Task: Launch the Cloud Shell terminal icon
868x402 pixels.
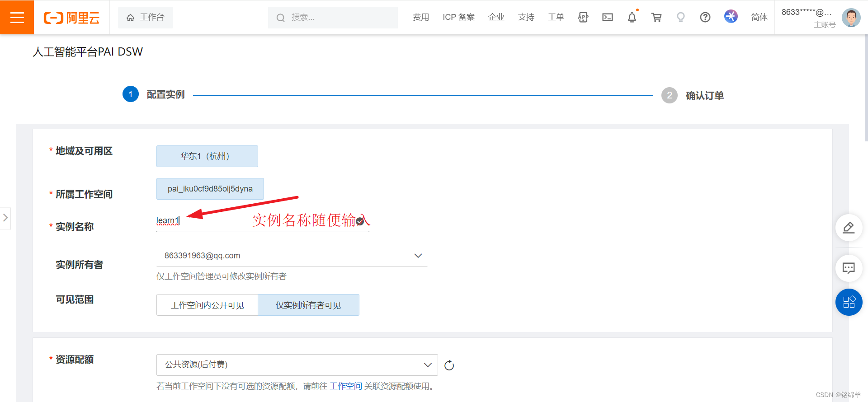Action: tap(608, 17)
